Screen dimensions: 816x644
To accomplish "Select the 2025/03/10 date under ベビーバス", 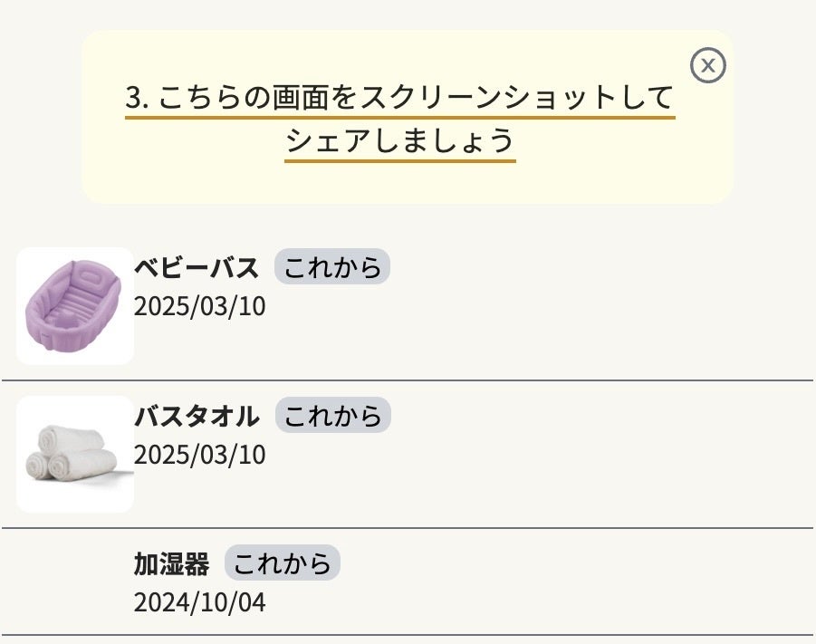I will 200,306.
